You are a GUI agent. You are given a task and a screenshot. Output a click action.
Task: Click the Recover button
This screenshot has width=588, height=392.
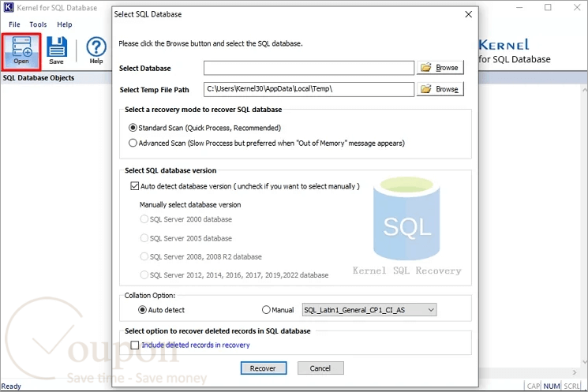tap(264, 368)
